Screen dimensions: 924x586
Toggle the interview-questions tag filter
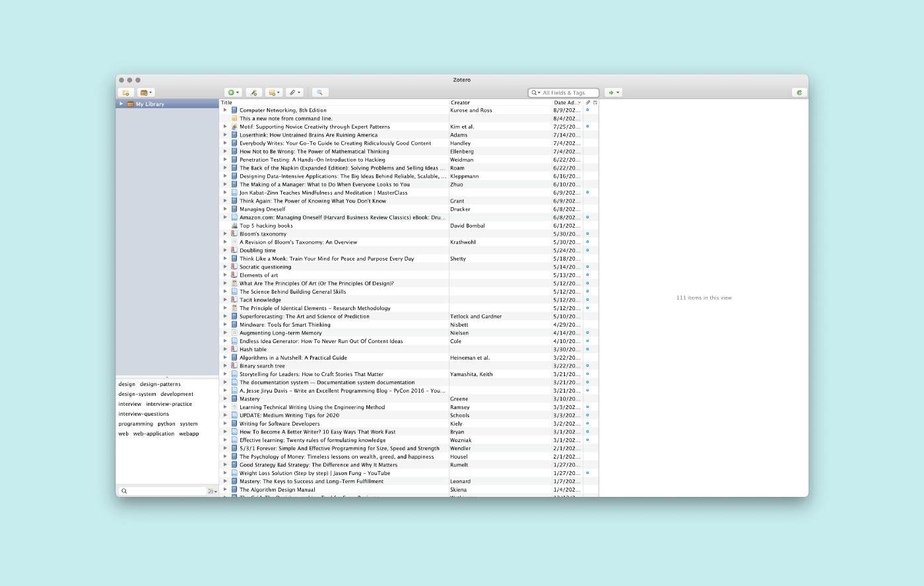[x=143, y=414]
